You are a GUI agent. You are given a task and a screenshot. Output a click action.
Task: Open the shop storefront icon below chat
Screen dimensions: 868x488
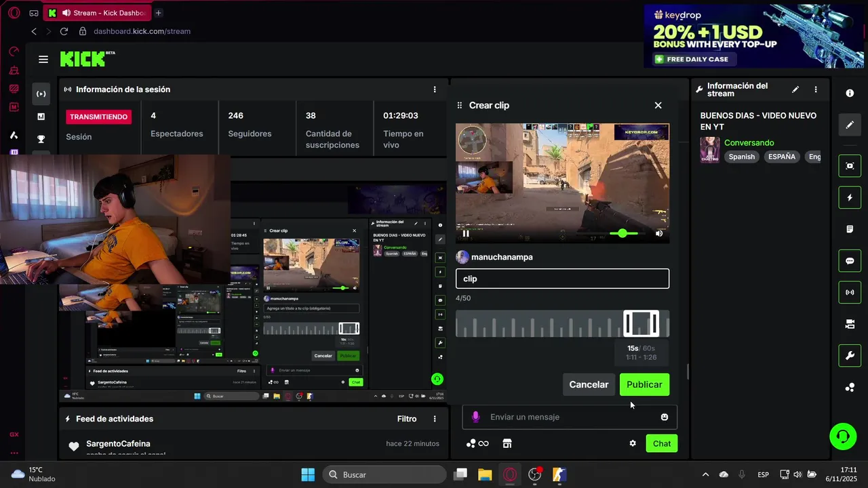click(x=507, y=443)
